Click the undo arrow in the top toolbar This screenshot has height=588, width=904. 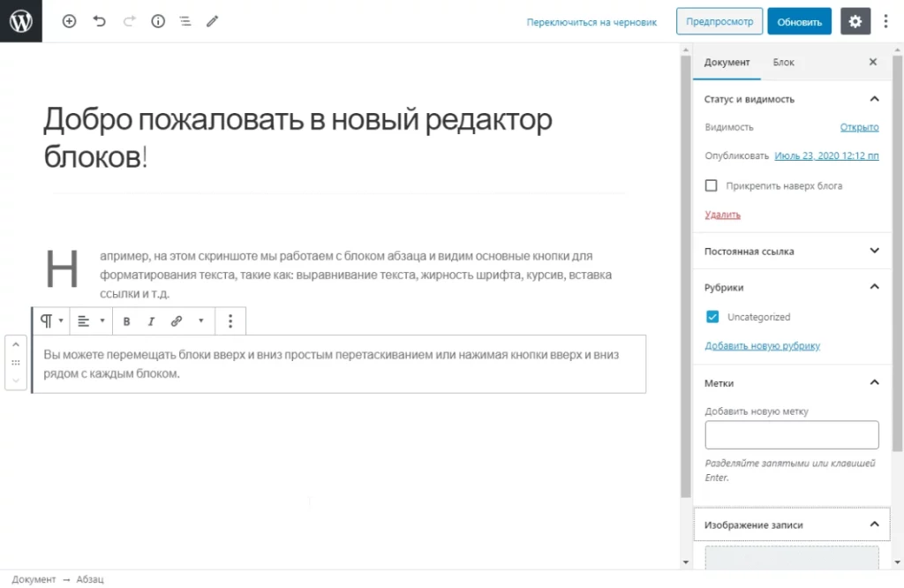97,21
